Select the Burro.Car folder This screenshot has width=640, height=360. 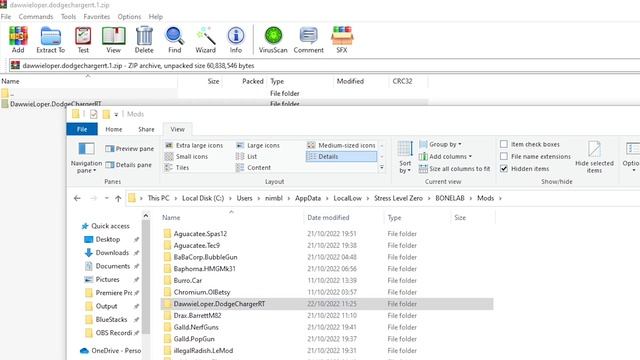point(187,280)
